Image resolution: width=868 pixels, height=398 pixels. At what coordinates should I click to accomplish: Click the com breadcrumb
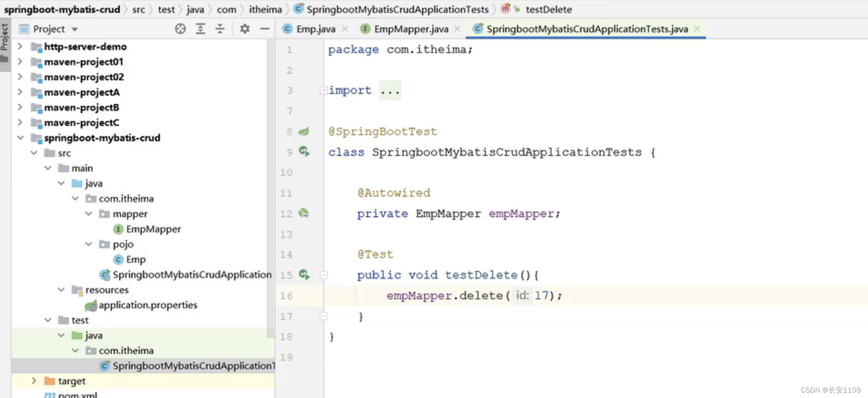pyautogui.click(x=226, y=9)
